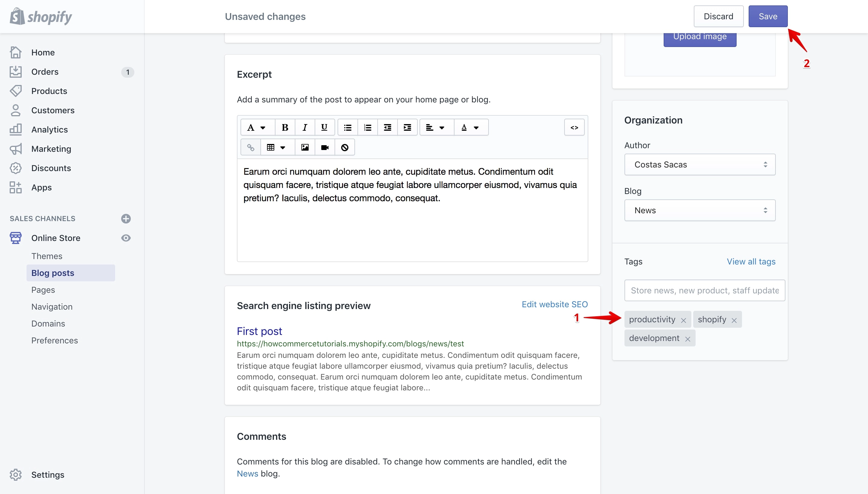868x494 pixels.
Task: Expand the Blog dropdown set to News
Action: click(x=700, y=210)
